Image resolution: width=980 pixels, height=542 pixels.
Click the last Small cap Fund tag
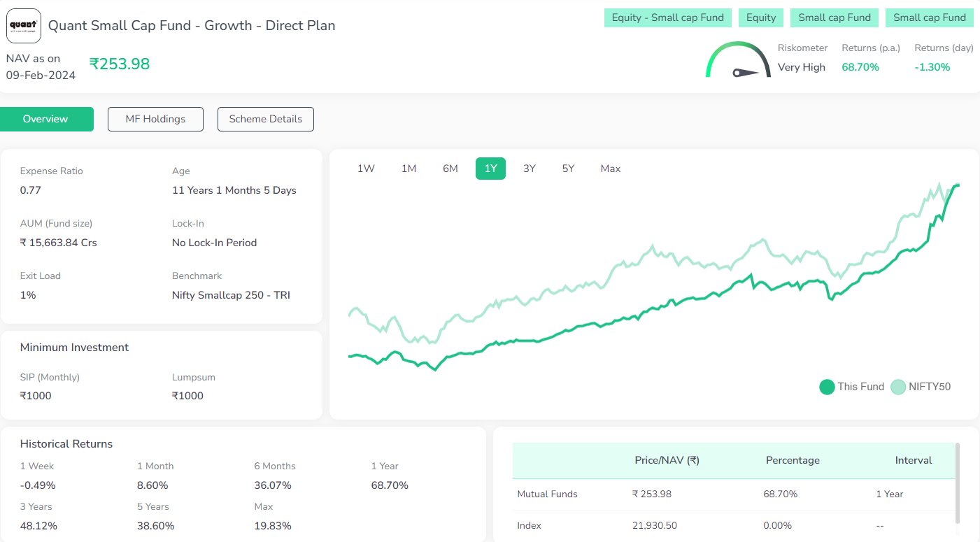tap(930, 18)
